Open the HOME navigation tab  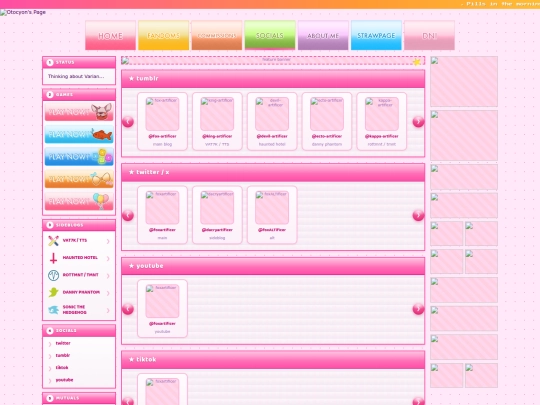point(110,35)
